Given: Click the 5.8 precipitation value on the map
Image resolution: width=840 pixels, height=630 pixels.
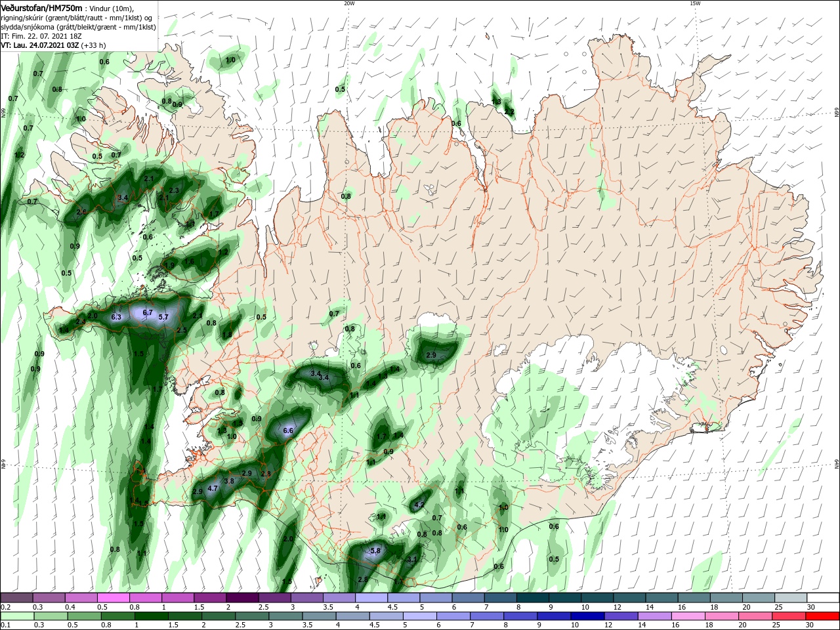Looking at the screenshot, I should (x=375, y=551).
